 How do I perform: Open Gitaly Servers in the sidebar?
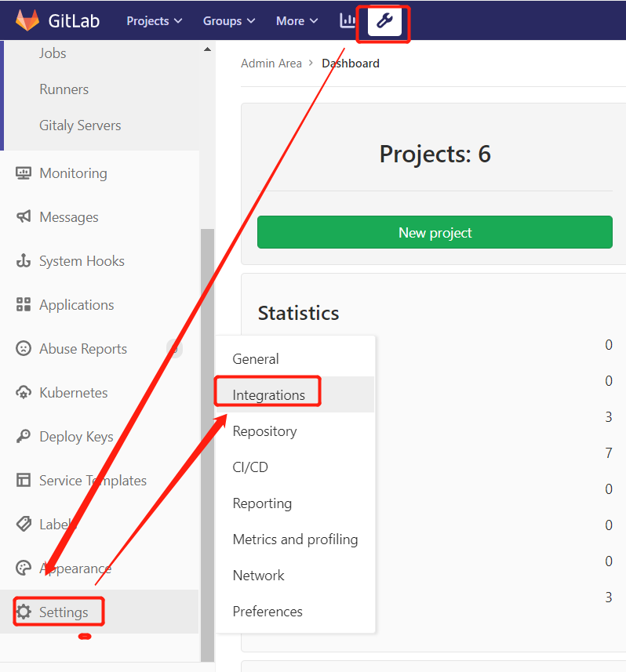(80, 125)
